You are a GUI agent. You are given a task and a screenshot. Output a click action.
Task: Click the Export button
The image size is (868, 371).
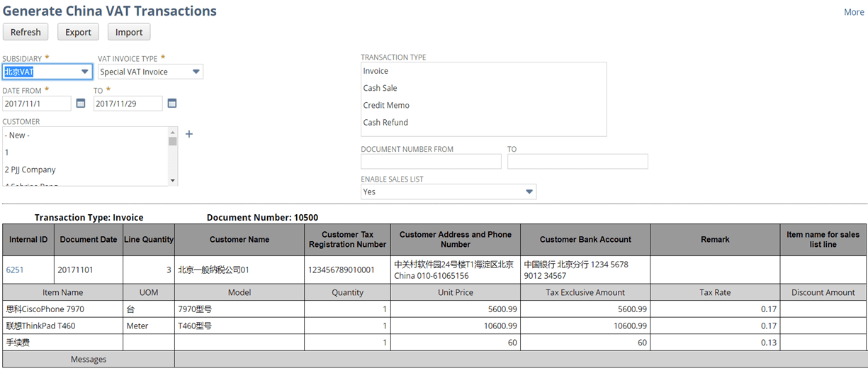tap(78, 32)
